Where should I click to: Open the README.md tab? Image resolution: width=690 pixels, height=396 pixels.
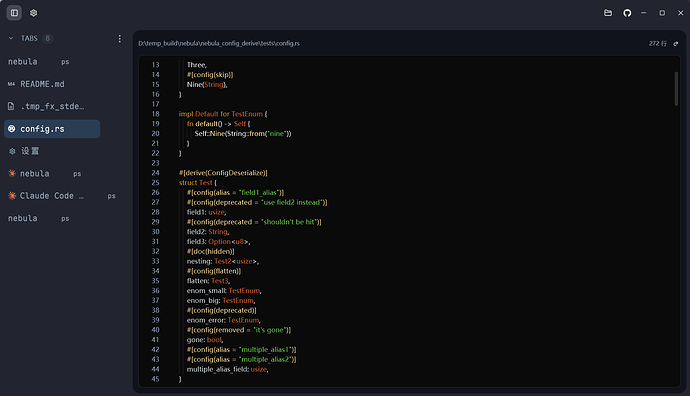coord(52,84)
